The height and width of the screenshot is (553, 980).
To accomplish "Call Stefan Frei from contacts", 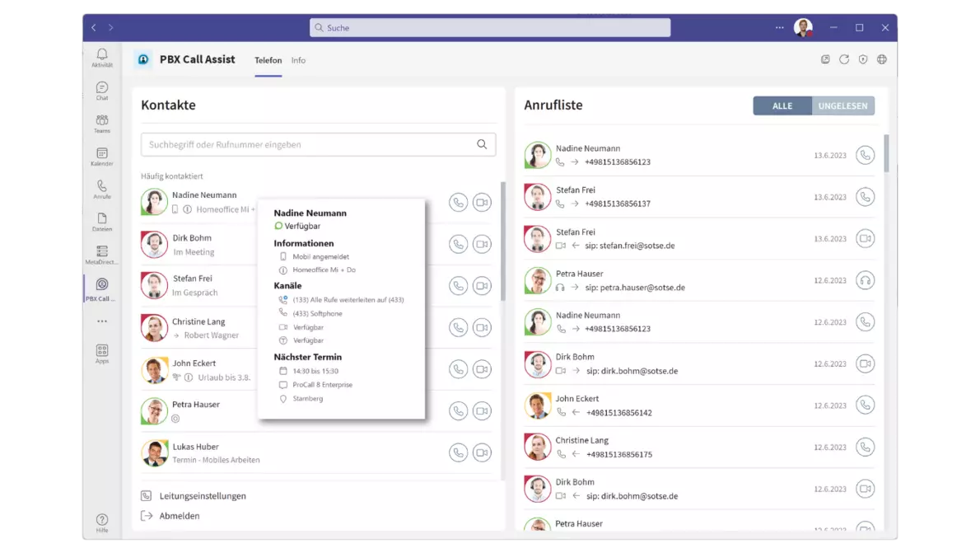I will [458, 286].
